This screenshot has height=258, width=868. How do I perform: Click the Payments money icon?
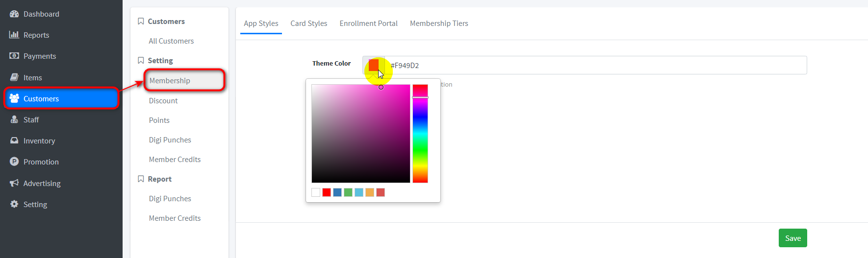click(x=14, y=56)
